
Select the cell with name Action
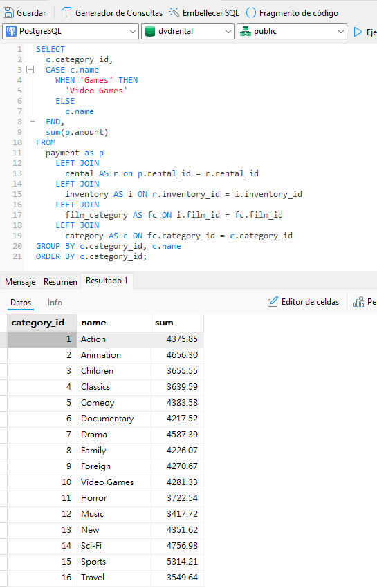(x=113, y=339)
